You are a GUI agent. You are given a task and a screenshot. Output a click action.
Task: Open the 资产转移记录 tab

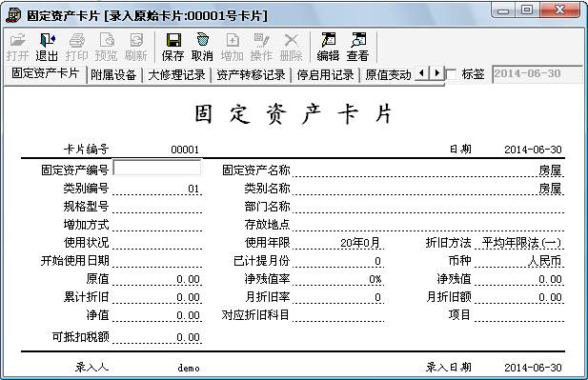[251, 75]
